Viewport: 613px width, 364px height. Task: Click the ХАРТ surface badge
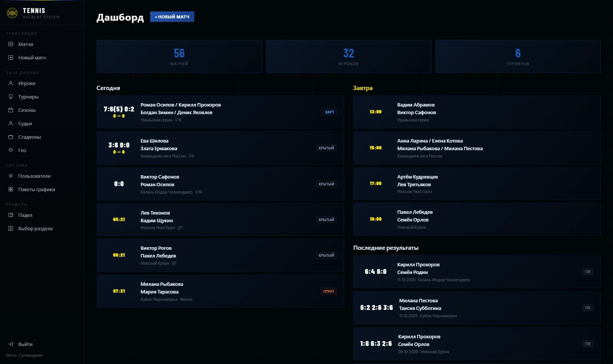[x=329, y=112]
